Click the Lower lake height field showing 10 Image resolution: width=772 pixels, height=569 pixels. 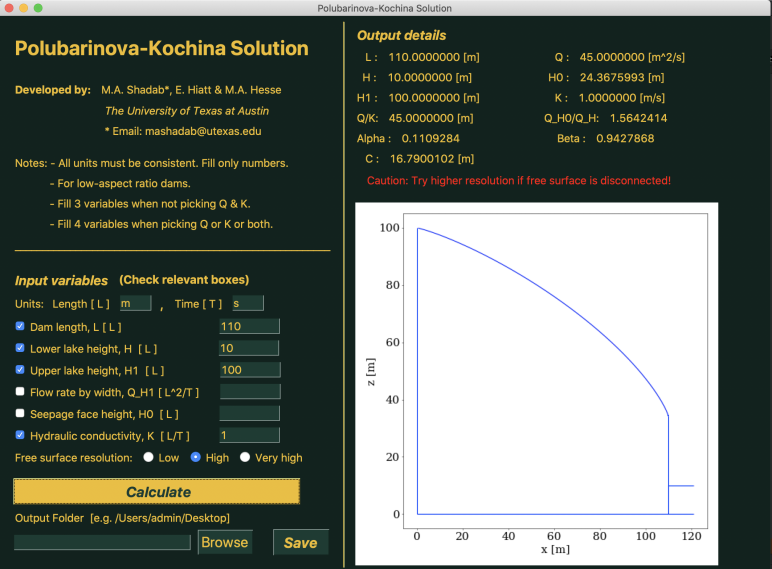coord(249,348)
